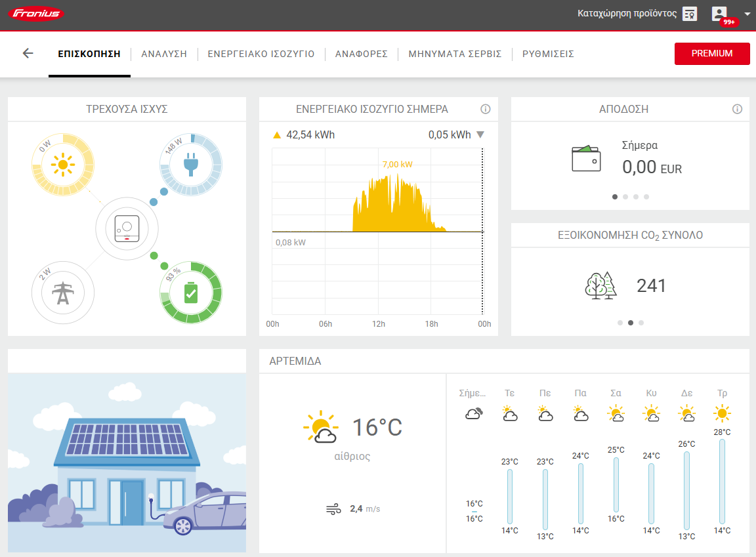Image resolution: width=756 pixels, height=557 pixels.
Task: Switch to the Ανάλυση tab
Action: (164, 54)
